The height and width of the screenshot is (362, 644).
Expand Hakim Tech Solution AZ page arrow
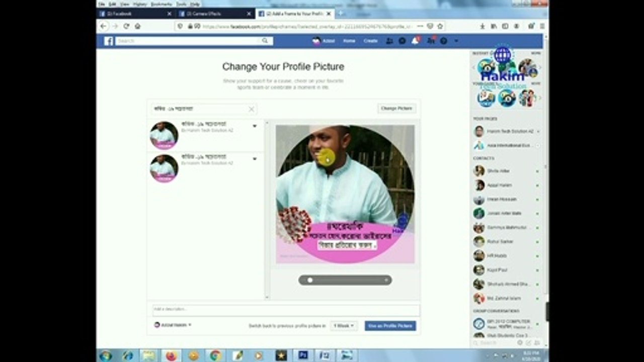538,131
